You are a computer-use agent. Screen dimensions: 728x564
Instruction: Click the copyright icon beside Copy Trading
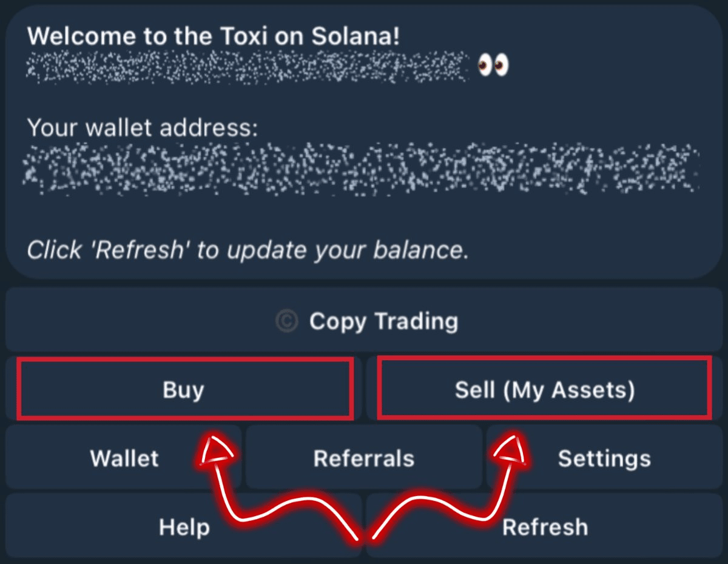[286, 321]
